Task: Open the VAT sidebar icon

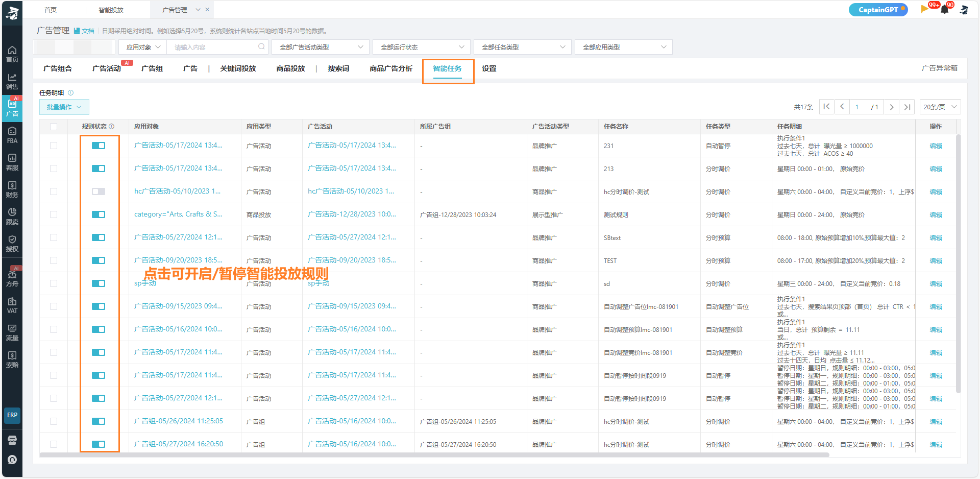Action: [12, 305]
